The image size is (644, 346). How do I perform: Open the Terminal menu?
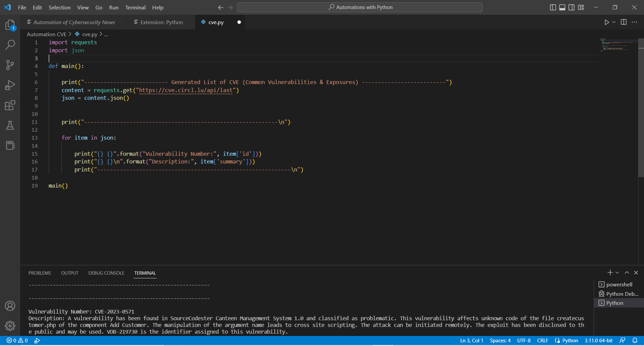[x=135, y=7]
